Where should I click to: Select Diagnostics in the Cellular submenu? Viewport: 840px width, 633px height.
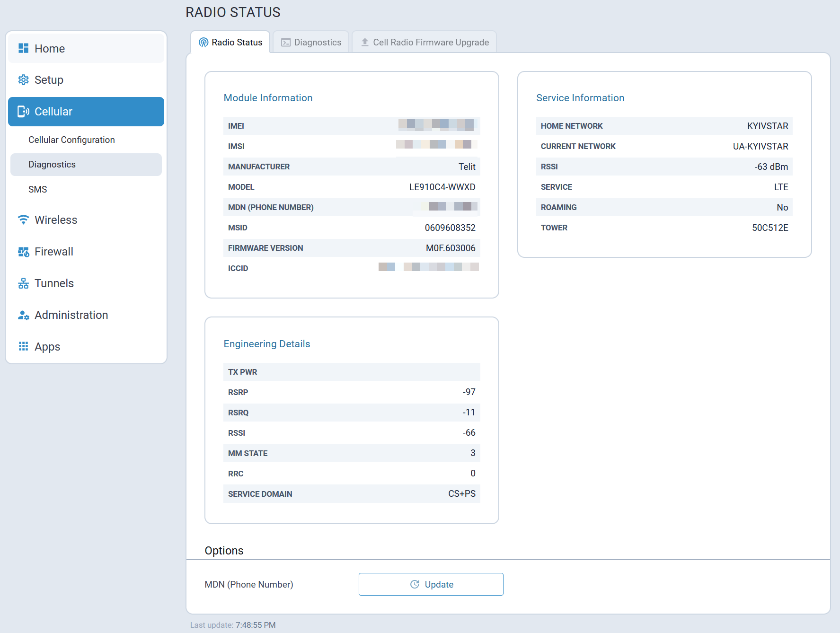52,165
